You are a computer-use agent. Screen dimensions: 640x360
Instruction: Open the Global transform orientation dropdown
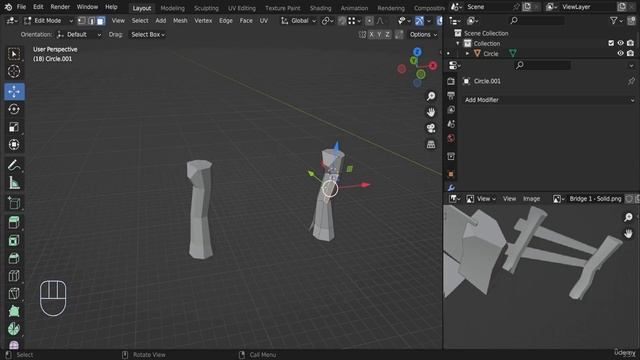click(x=298, y=20)
